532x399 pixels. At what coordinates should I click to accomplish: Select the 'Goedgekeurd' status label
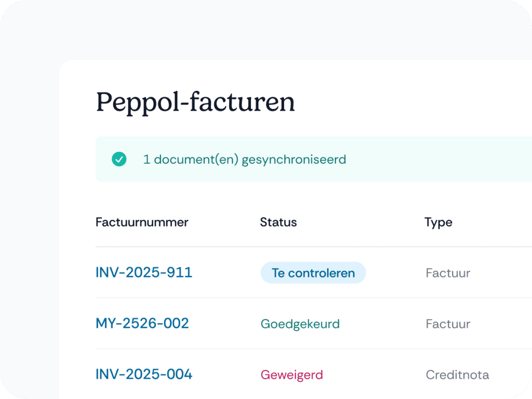(x=300, y=324)
